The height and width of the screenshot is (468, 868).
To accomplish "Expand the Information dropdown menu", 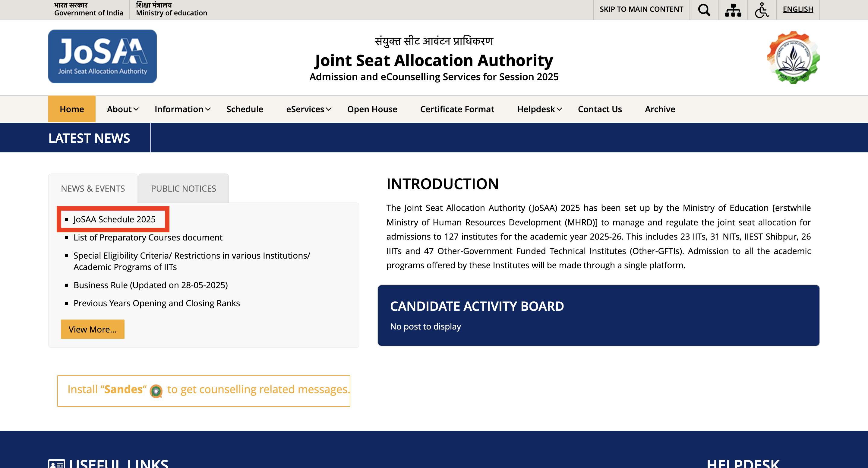I will (182, 109).
